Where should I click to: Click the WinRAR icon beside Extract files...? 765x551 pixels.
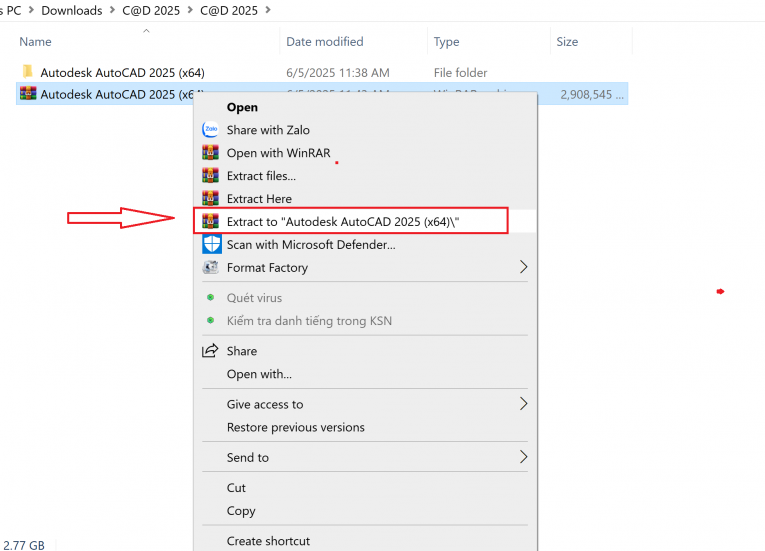click(210, 175)
